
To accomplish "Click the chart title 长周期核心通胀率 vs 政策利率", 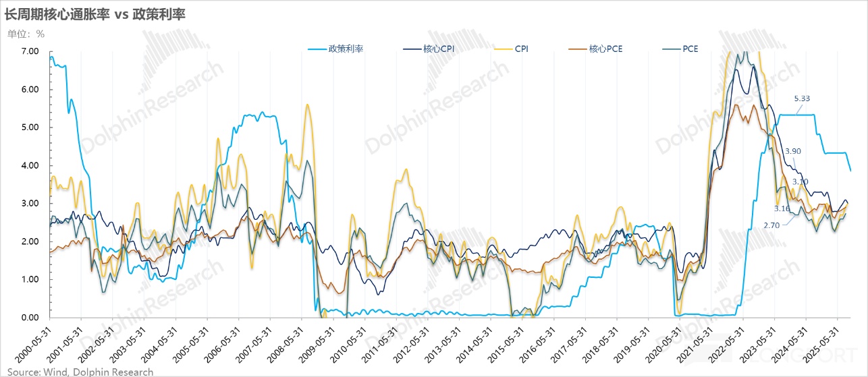I will point(95,13).
